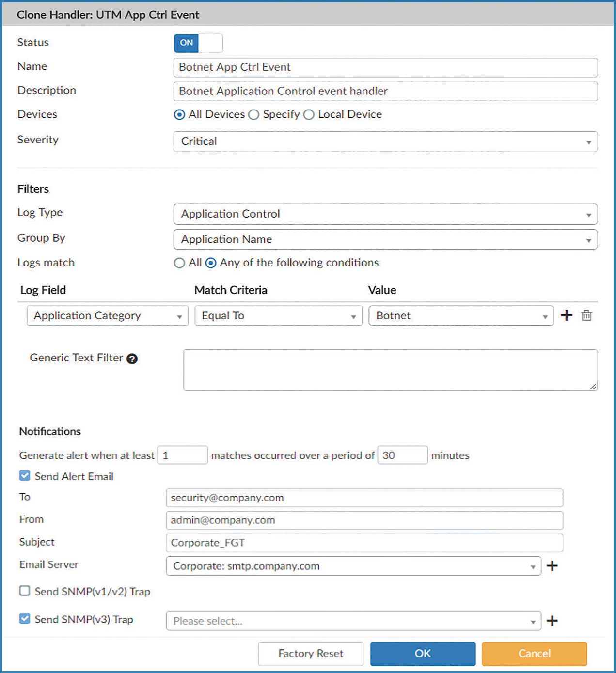Click the Name input field

(x=385, y=67)
